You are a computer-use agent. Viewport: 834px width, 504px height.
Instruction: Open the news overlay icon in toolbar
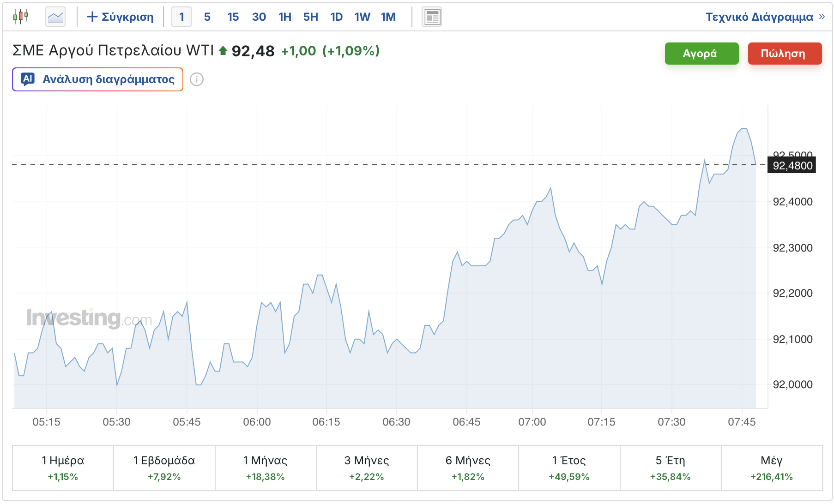(432, 17)
